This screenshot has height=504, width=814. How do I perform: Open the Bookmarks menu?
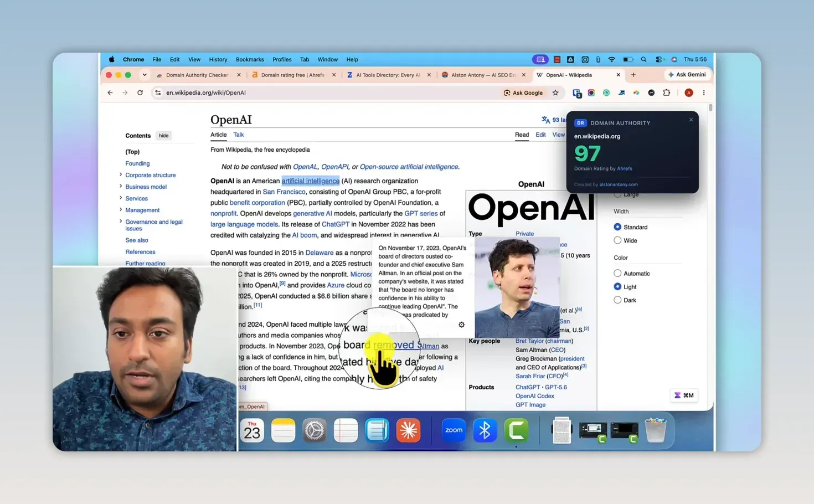pyautogui.click(x=250, y=59)
